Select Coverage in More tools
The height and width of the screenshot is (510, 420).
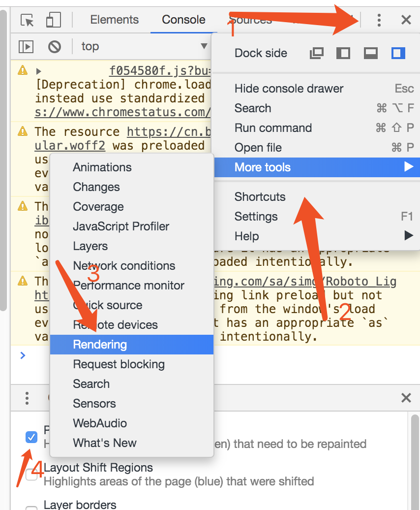click(132, 207)
